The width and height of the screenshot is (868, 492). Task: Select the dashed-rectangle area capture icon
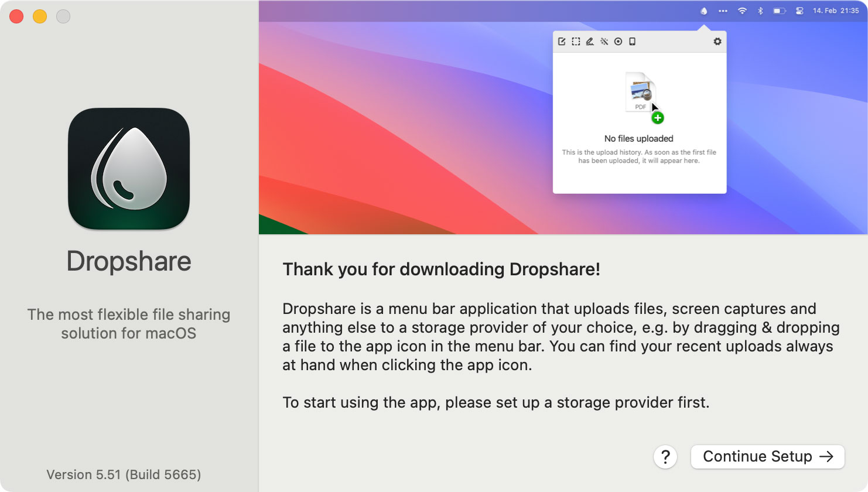coord(576,42)
